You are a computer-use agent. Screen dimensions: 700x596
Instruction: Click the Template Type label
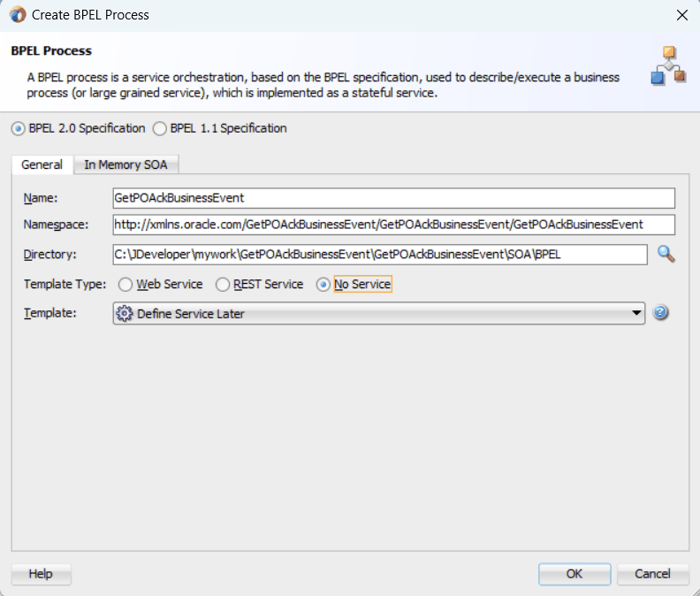pos(65,284)
